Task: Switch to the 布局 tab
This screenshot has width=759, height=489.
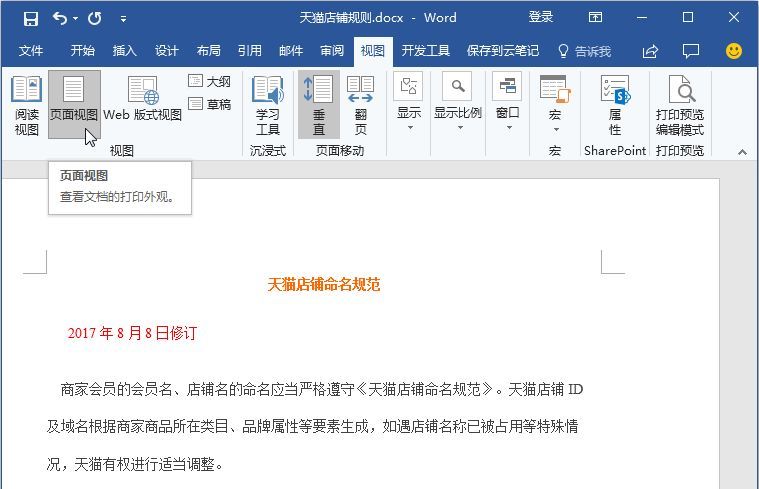Action: coord(209,51)
